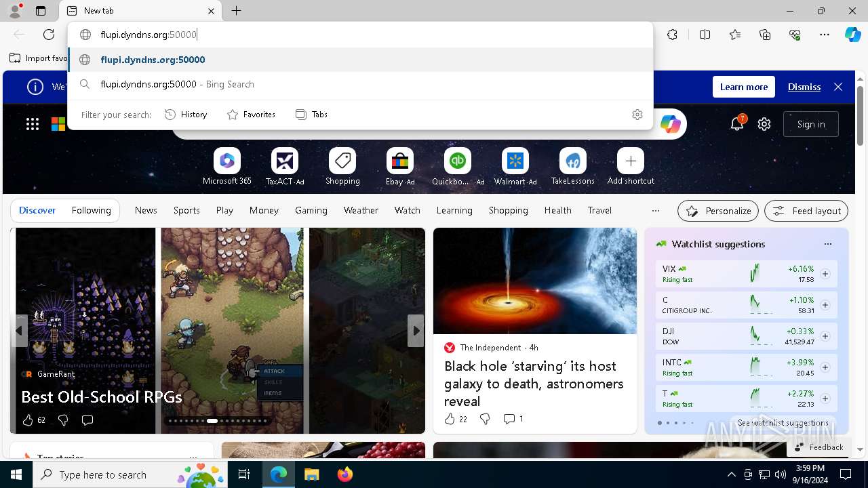Open the Weather category tab

361,210
